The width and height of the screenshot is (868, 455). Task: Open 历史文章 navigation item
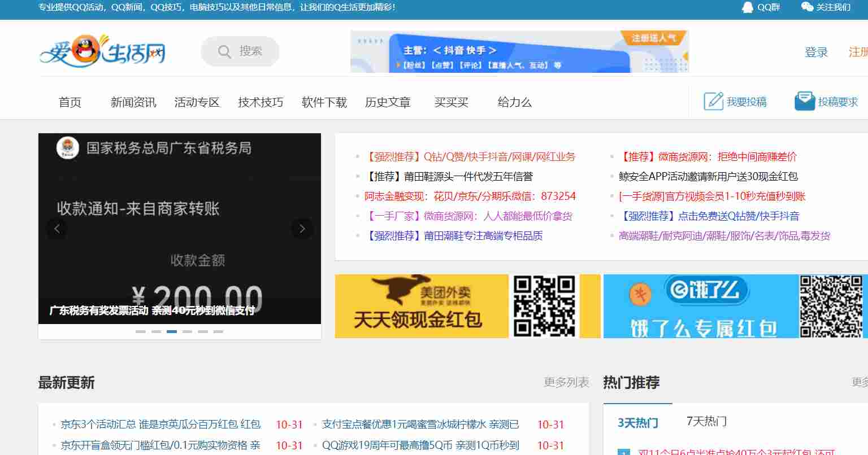click(388, 102)
